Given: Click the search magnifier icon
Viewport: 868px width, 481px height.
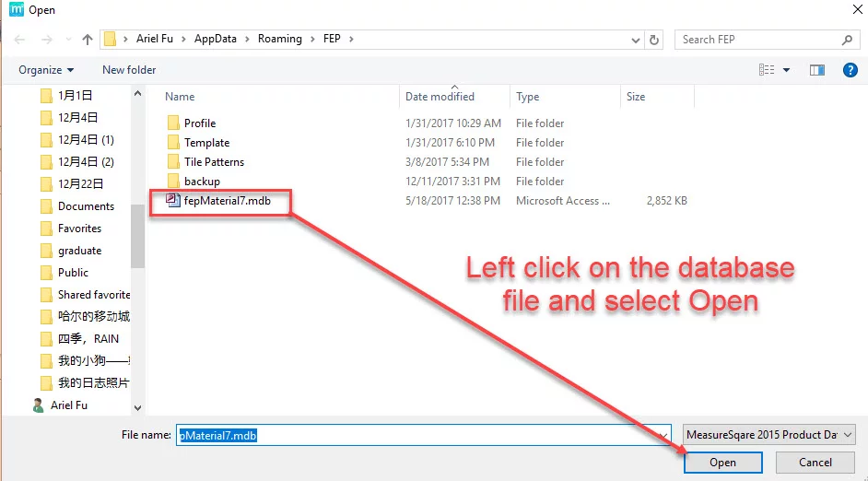Looking at the screenshot, I should (848, 40).
